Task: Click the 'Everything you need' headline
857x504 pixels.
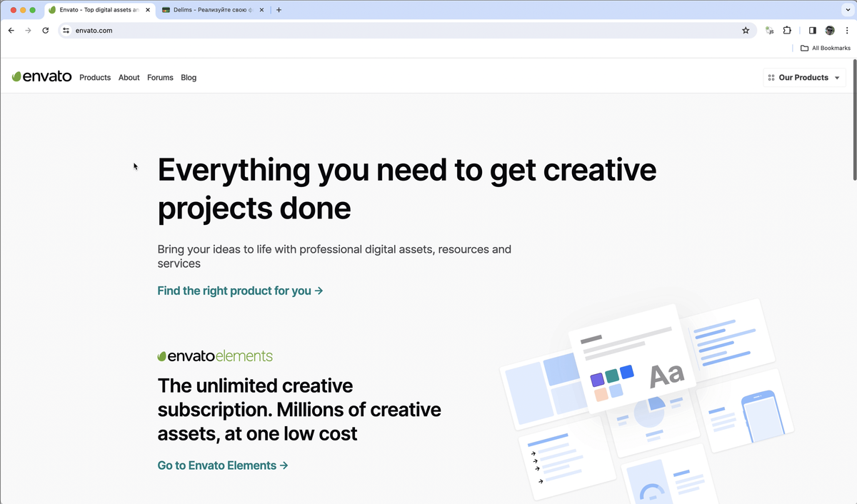Action: [x=407, y=188]
